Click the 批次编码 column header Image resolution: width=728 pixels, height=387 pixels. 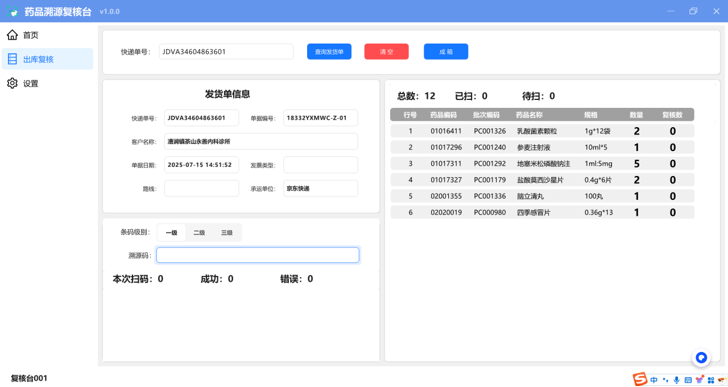point(486,115)
